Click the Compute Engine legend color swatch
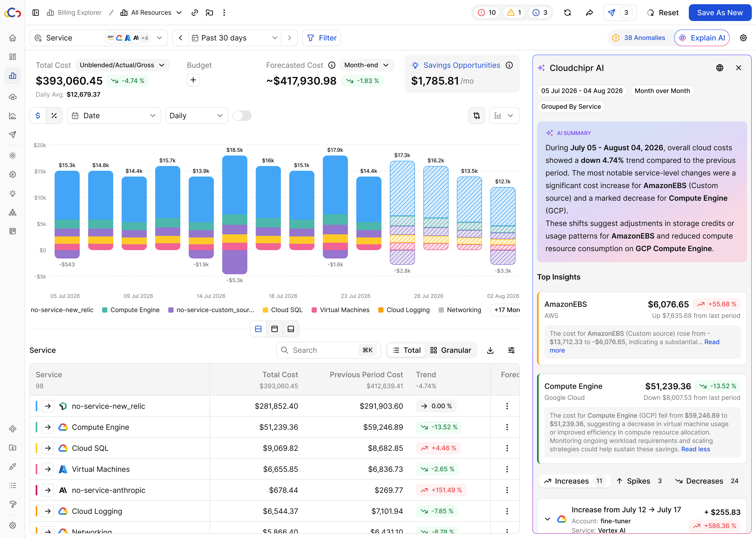756x538 pixels. pyautogui.click(x=104, y=310)
